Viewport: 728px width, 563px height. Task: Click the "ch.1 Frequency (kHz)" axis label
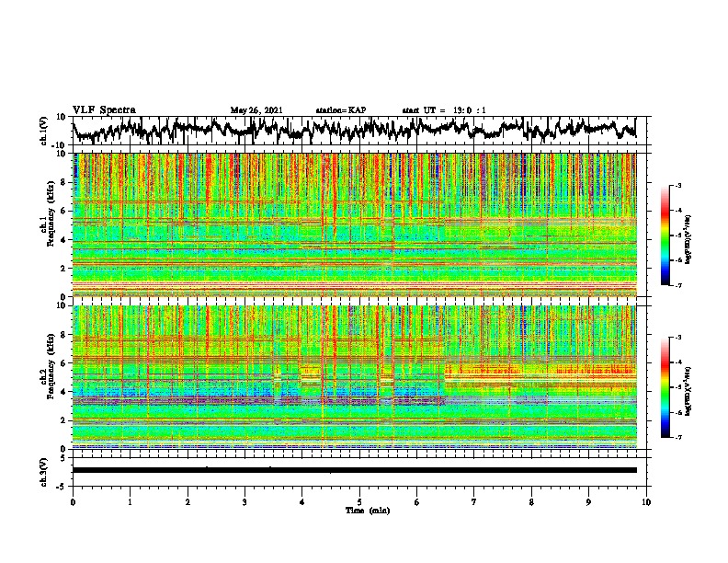tap(47, 214)
